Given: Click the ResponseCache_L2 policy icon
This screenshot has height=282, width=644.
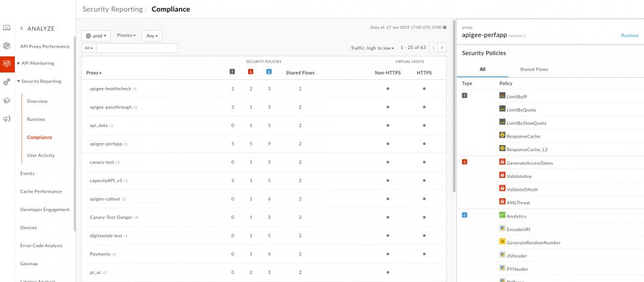Looking at the screenshot, I should (502, 148).
